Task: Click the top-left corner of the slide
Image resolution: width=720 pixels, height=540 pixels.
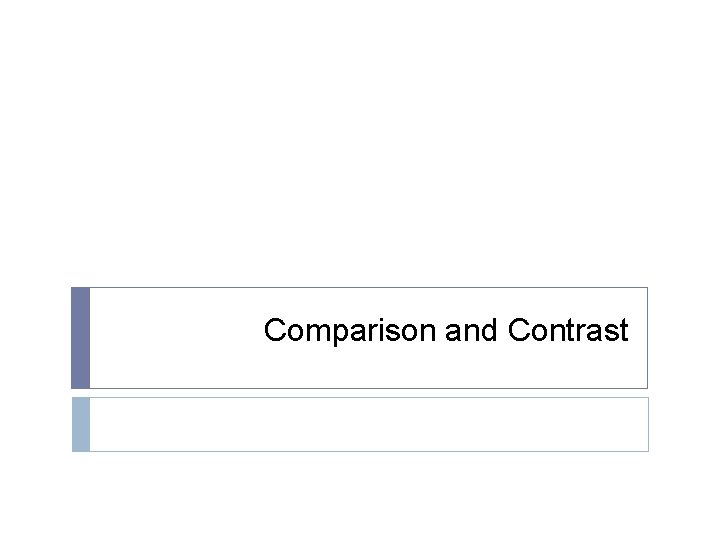Action: tap(4, 4)
